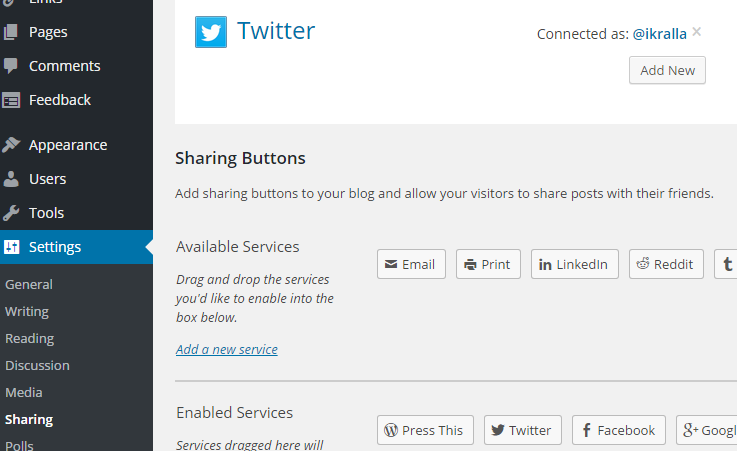This screenshot has height=451, width=737.
Task: Select the Reddit sharing service button
Action: [x=666, y=264]
